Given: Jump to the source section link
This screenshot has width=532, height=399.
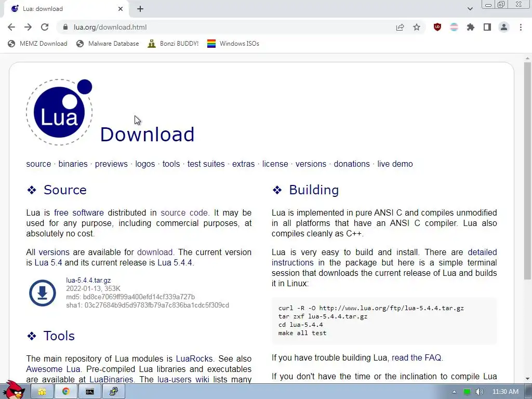Looking at the screenshot, I should [x=38, y=164].
